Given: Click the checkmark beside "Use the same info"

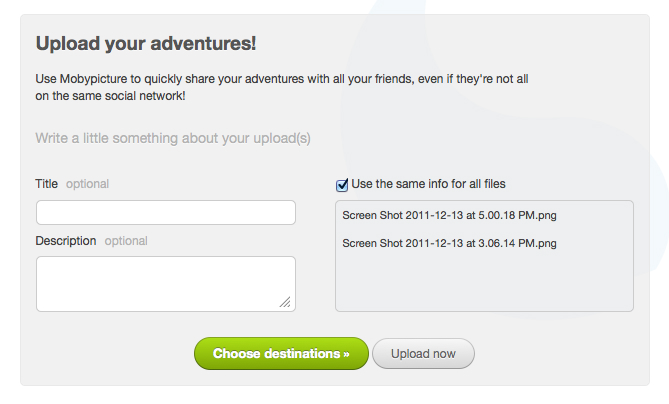Looking at the screenshot, I should [342, 184].
